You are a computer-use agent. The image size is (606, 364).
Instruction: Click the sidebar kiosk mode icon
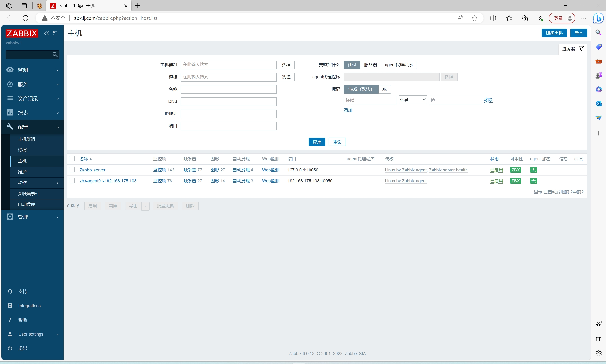click(x=55, y=33)
